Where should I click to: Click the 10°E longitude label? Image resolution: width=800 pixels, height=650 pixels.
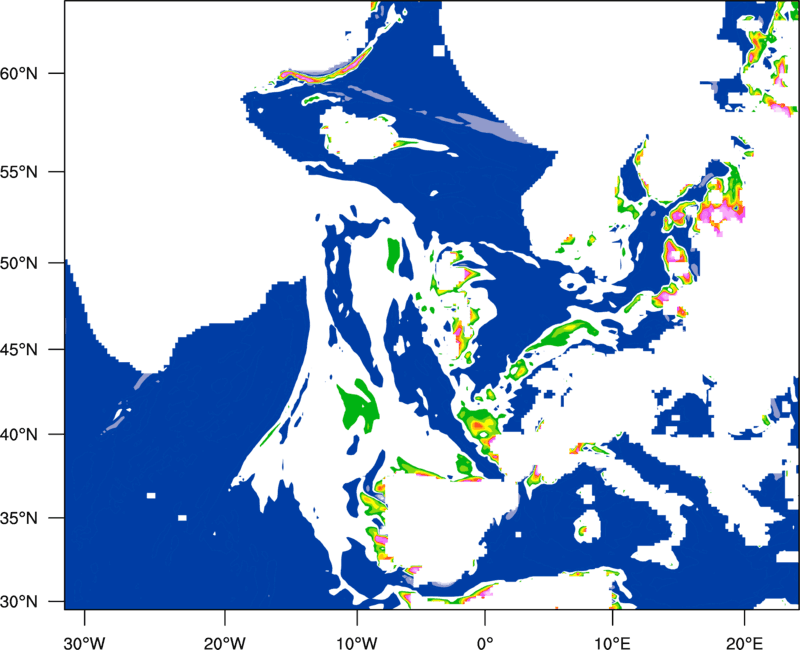(x=612, y=643)
